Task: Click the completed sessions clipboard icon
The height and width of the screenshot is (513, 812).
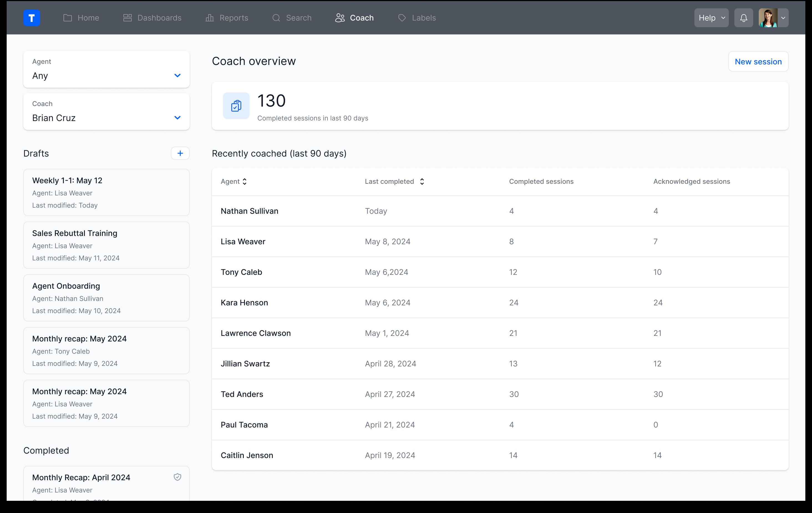Action: tap(236, 106)
